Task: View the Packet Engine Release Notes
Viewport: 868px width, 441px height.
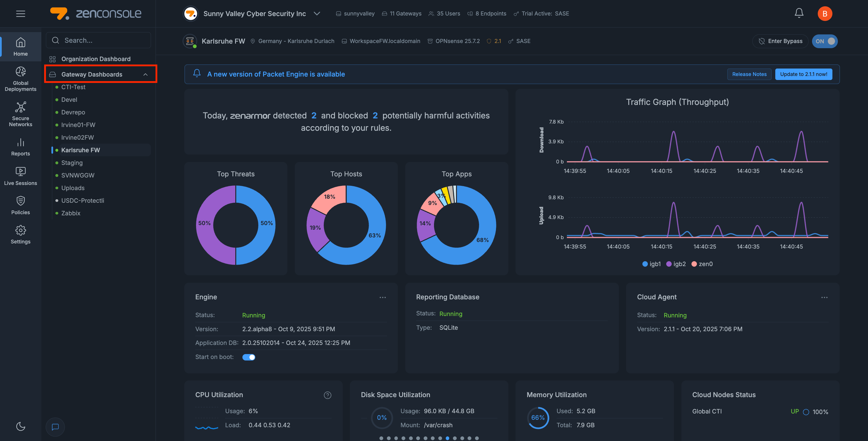Action: pos(749,74)
